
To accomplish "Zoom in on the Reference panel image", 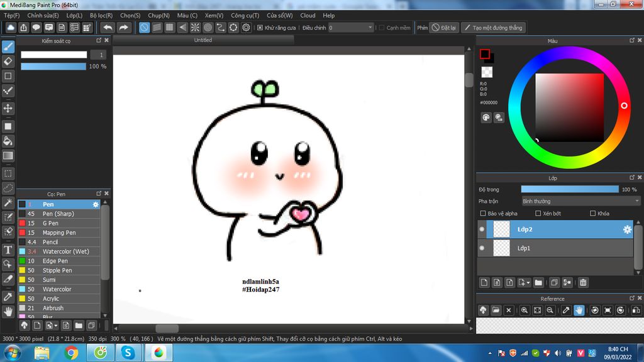I will (x=525, y=310).
